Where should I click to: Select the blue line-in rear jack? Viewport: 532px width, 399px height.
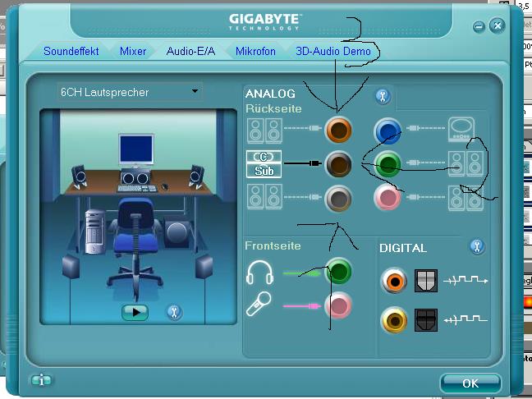[388, 131]
